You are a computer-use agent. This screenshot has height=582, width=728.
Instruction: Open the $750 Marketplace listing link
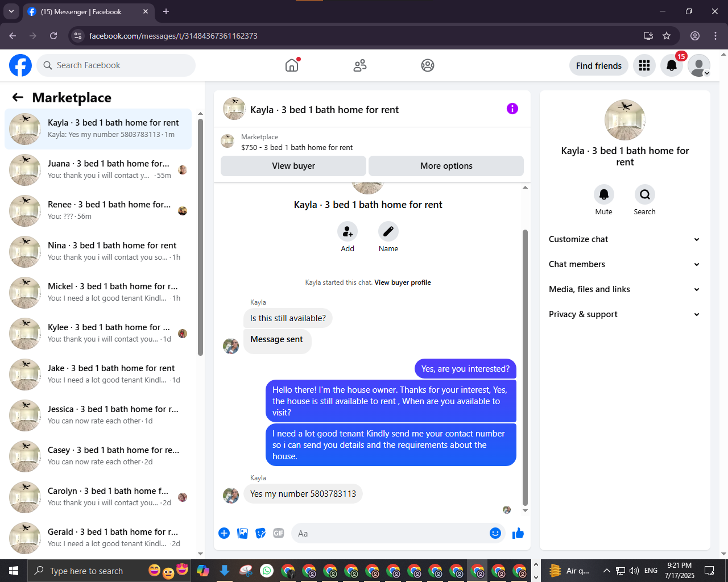297,147
